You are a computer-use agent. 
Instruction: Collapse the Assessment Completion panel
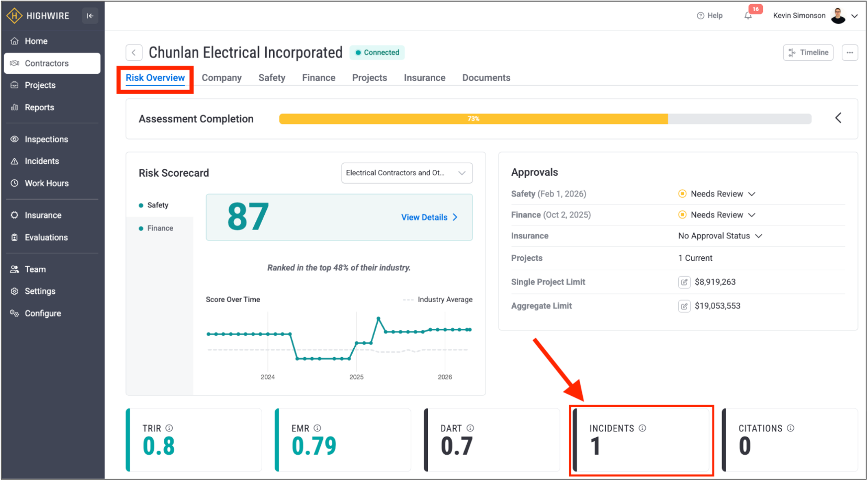coord(838,118)
